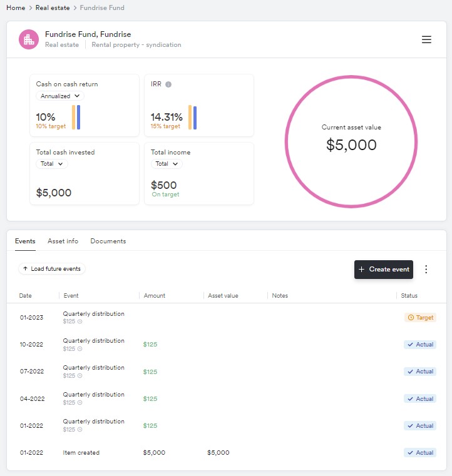Click clock icon in 07-2022 distribution row
This screenshot has width=452, height=476.
click(80, 376)
